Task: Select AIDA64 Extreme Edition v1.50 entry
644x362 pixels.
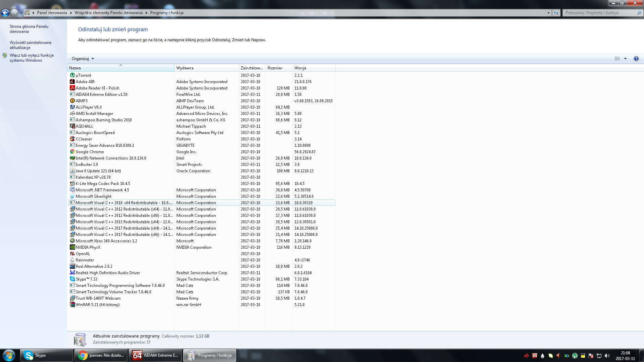Action: 201,95
